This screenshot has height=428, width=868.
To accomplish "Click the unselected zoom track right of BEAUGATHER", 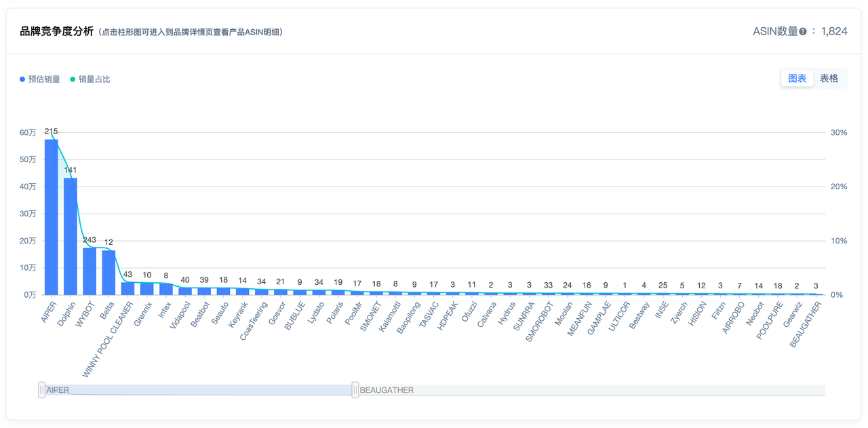I will pos(590,390).
